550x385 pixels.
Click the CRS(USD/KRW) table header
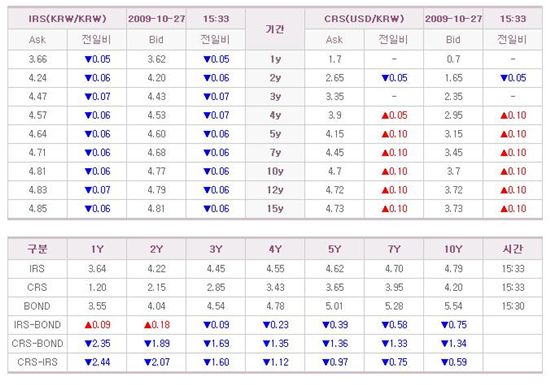[x=364, y=19]
